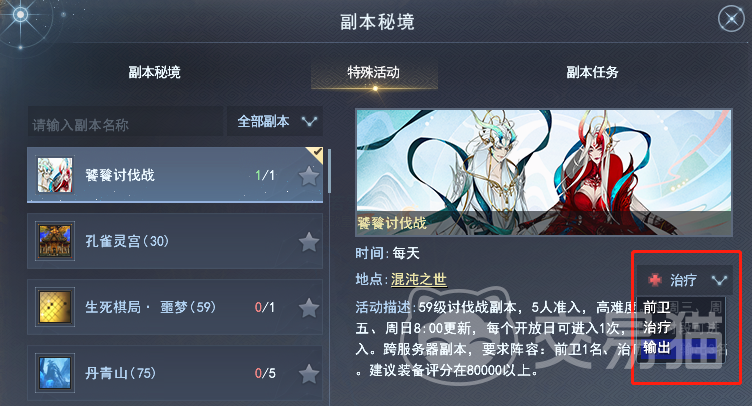Open the 治疗 role dropdown arrow
This screenshot has height=406, width=752.
[719, 280]
